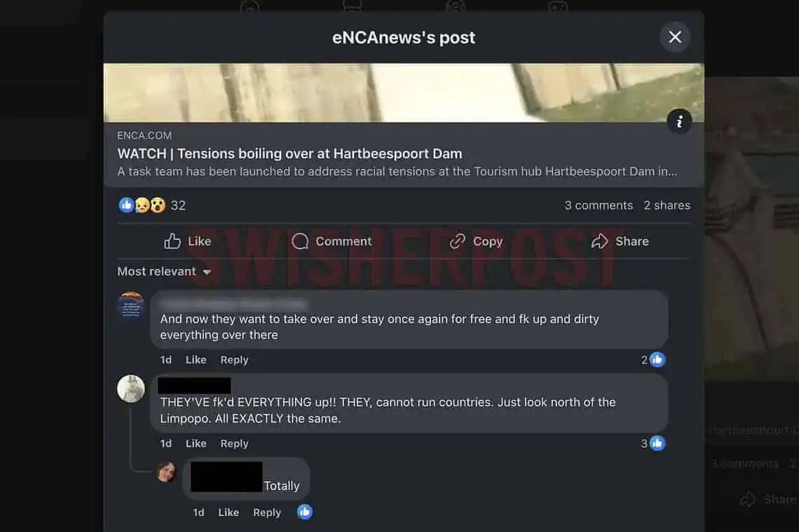Expand the Most relevant sort dropdown
Screen dimensions: 799x532
tap(164, 271)
